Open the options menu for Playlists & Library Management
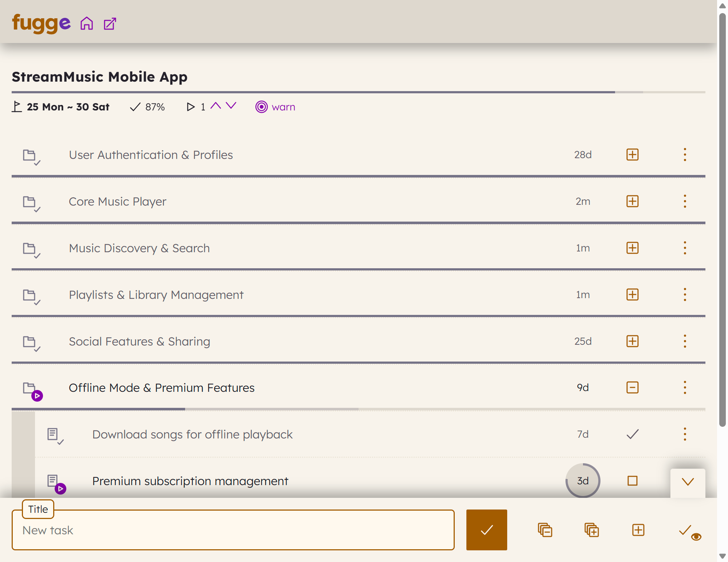The width and height of the screenshot is (728, 562). coord(685,294)
